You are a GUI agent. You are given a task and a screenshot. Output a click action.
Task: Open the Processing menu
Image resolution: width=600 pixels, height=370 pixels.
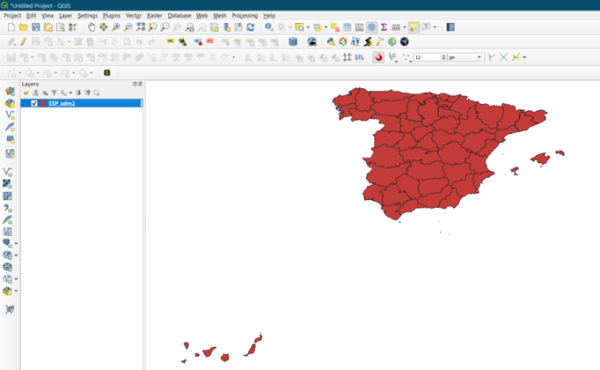245,16
